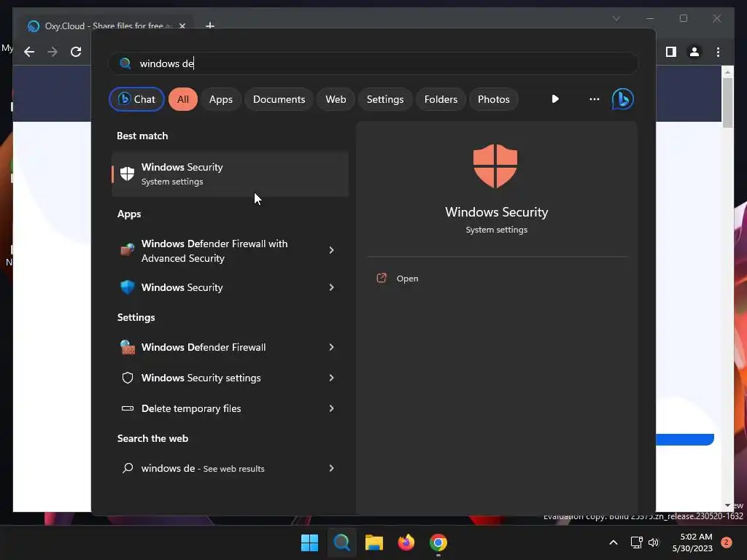747x560 pixels.
Task: Click the shield outline icon for Windows Security settings
Action: coord(127,378)
